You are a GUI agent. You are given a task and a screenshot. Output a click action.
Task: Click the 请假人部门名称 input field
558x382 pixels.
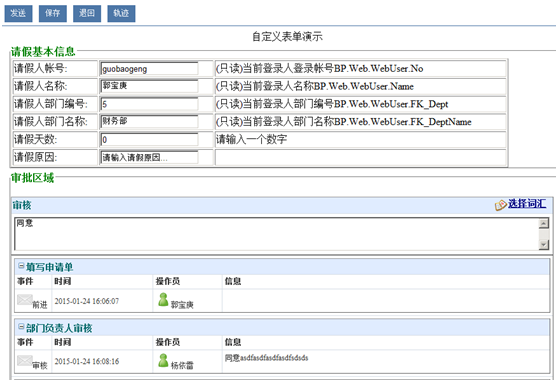[x=149, y=122]
